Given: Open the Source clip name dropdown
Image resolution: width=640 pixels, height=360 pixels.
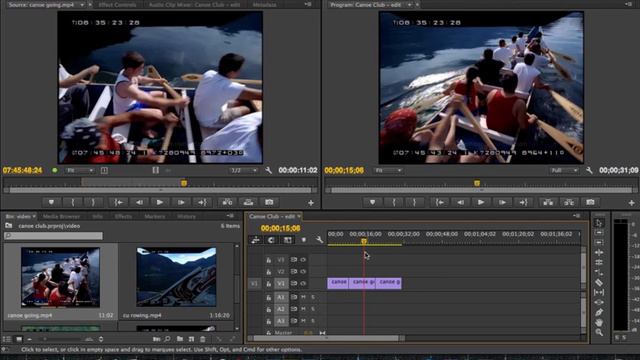Looking at the screenshot, I should pos(82,5).
